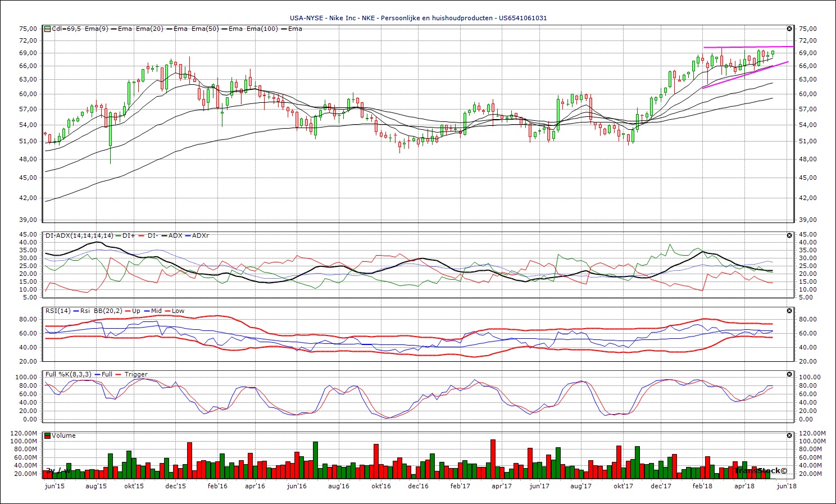Click the blue ADXr legend line swatch

point(188,235)
